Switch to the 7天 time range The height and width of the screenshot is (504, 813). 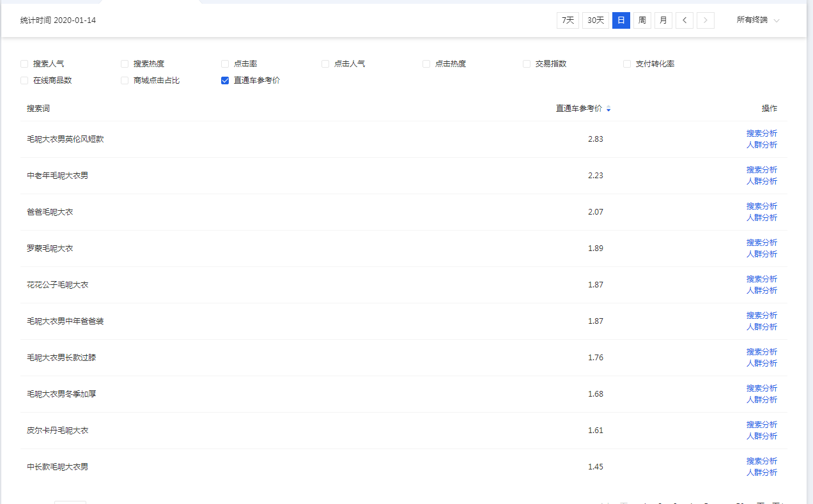point(568,20)
